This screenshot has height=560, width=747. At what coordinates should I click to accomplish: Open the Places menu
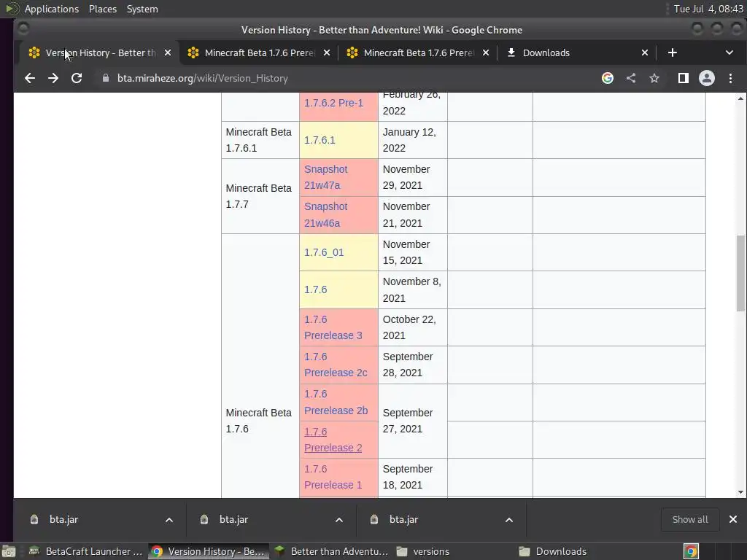[x=103, y=9]
